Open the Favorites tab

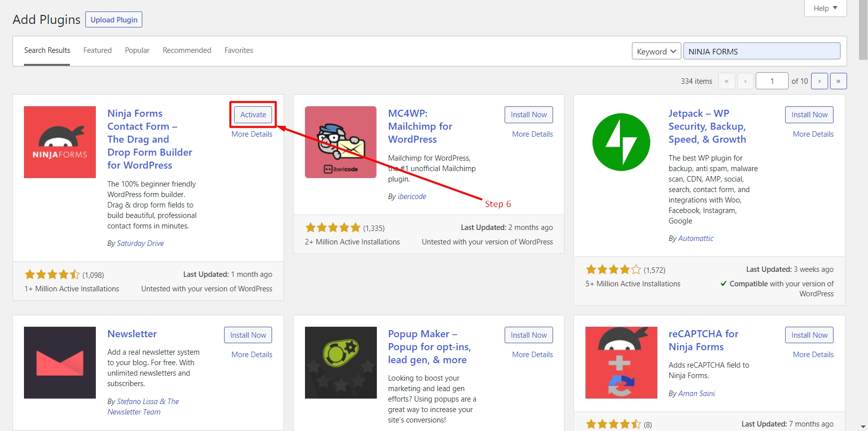coord(239,50)
